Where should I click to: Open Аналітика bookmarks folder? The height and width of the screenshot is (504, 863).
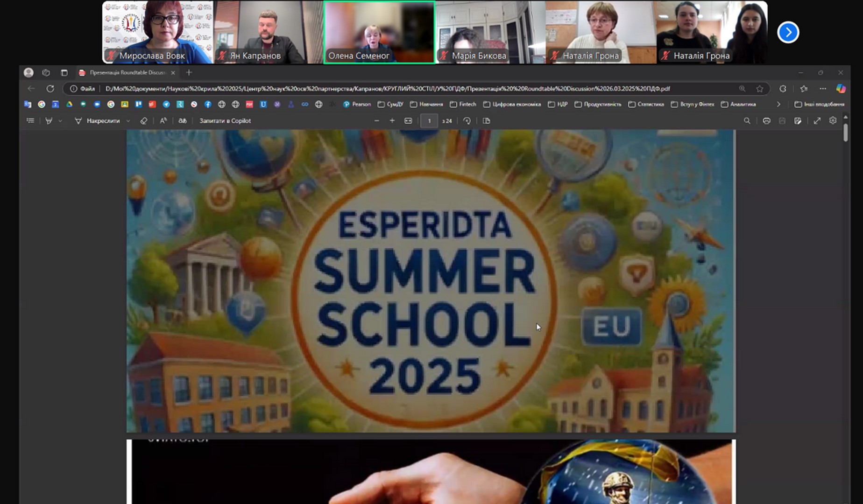point(738,105)
